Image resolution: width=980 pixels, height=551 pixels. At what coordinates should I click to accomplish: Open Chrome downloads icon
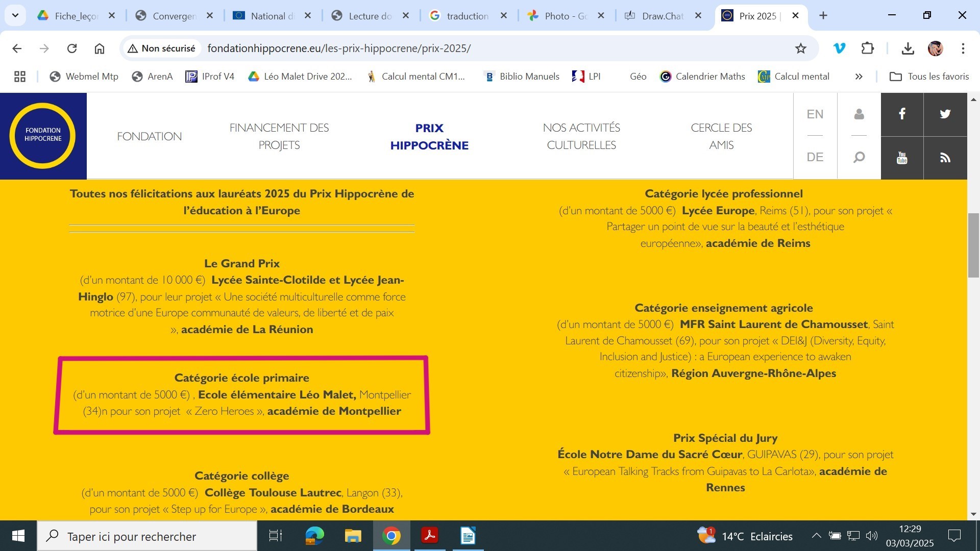pos(908,48)
